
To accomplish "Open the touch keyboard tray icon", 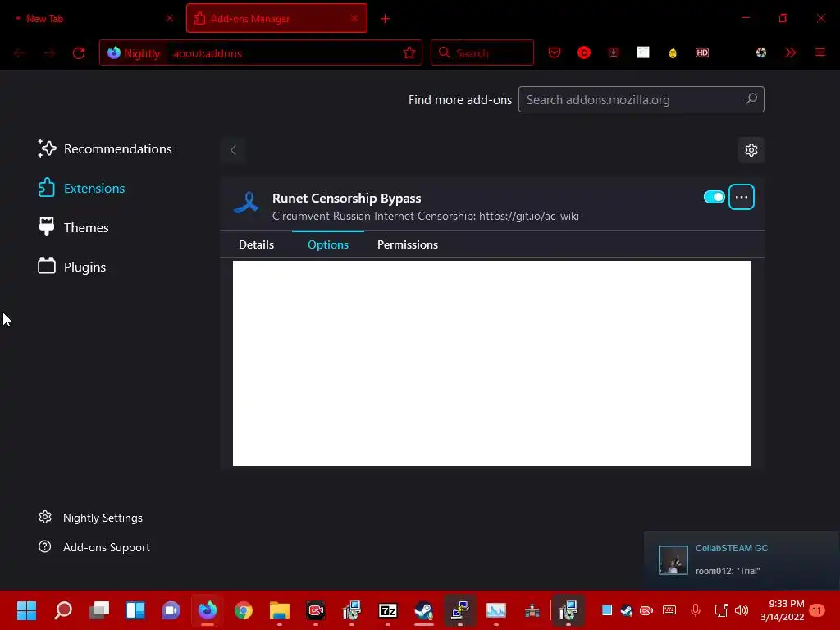I will click(x=669, y=609).
